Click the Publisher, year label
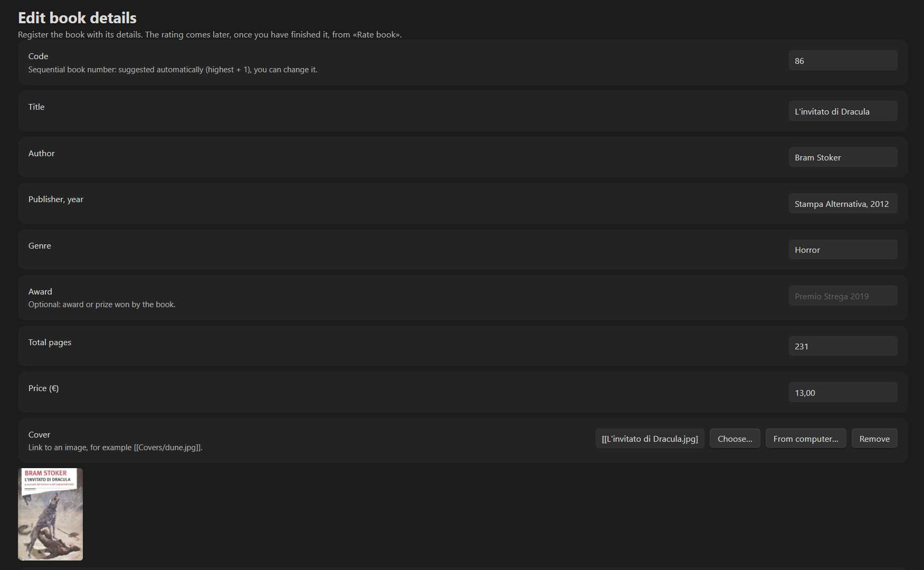This screenshot has height=570, width=924. (56, 199)
